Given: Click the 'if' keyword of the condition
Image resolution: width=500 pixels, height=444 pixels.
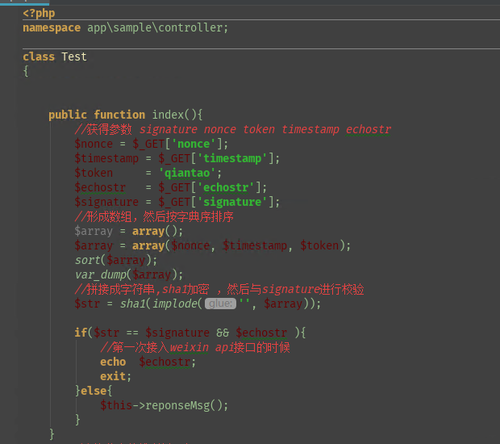Looking at the screenshot, I should tap(81, 333).
